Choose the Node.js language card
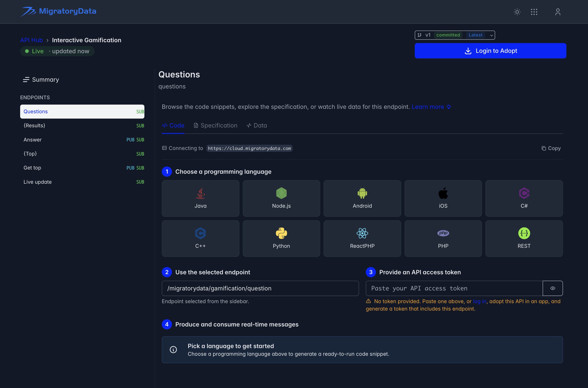 click(x=281, y=198)
